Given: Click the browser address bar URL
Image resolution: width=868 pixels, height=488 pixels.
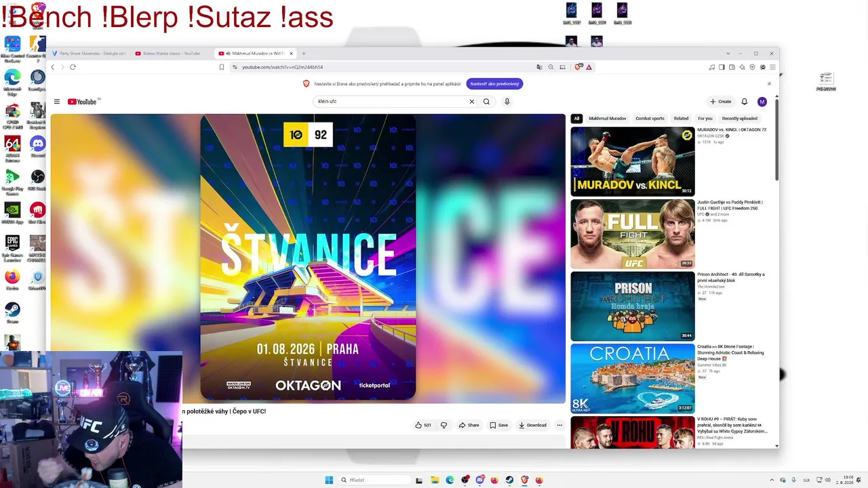Looking at the screenshot, I should tap(283, 67).
